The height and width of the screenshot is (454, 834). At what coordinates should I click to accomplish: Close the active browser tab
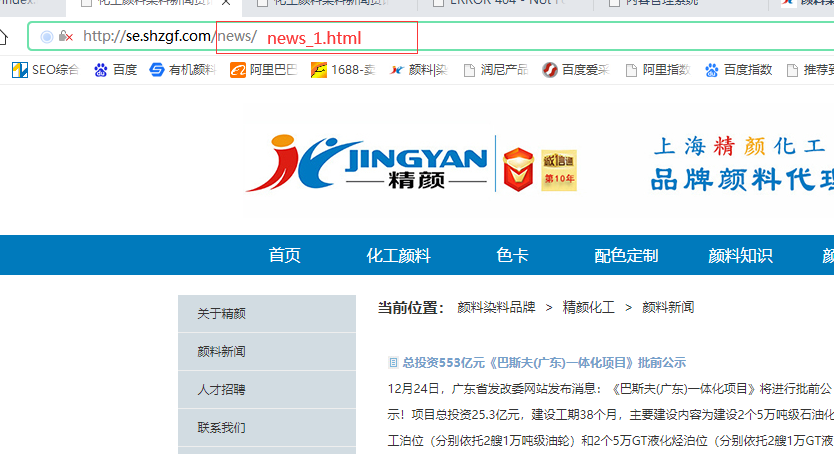(226, 3)
